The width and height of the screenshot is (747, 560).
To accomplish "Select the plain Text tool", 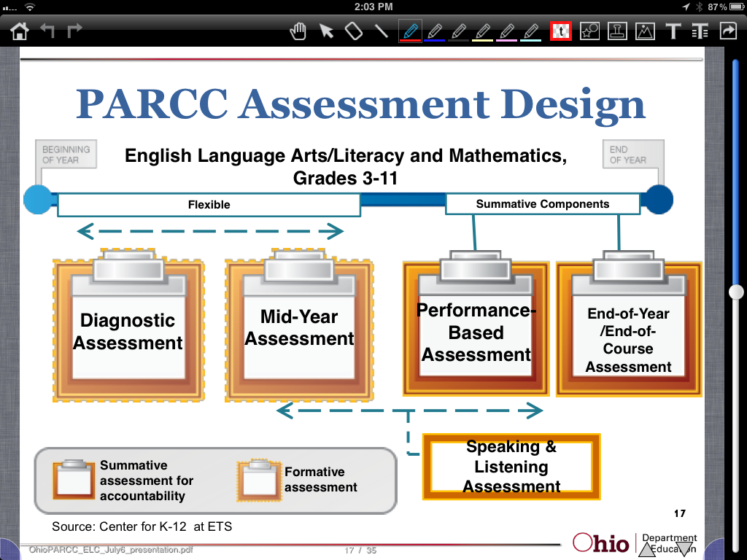I will click(x=673, y=31).
